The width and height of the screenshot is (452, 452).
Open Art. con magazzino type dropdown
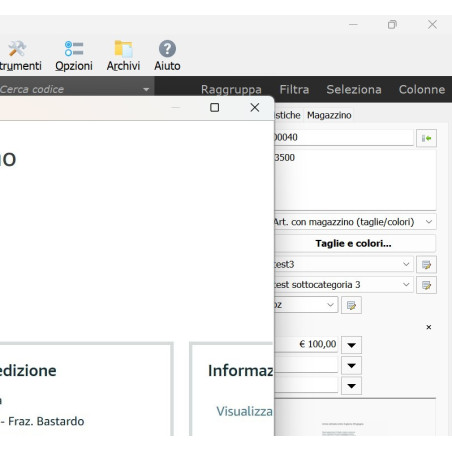[429, 222]
